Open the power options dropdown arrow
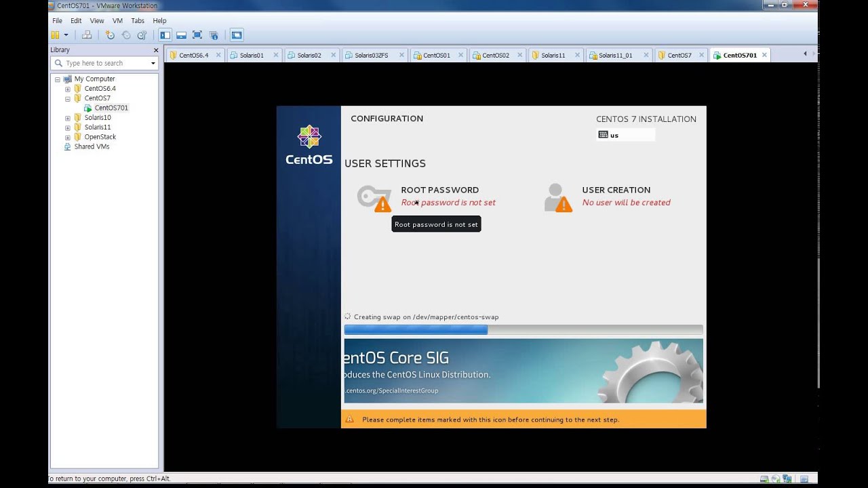 click(66, 35)
